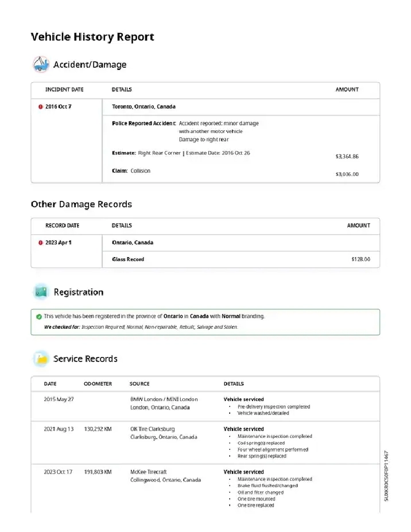Viewport: 411px width, 532px height.
Task: Click the SOURCE column header
Action: [x=139, y=384]
